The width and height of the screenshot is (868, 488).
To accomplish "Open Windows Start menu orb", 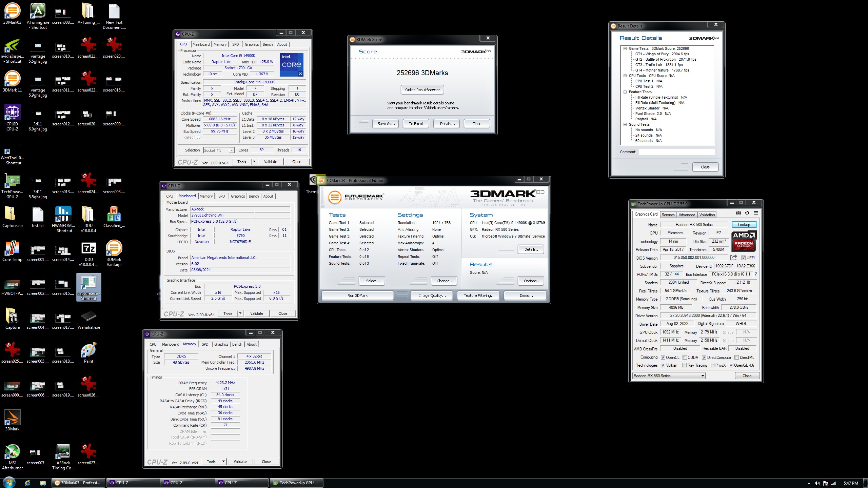I will (9, 483).
